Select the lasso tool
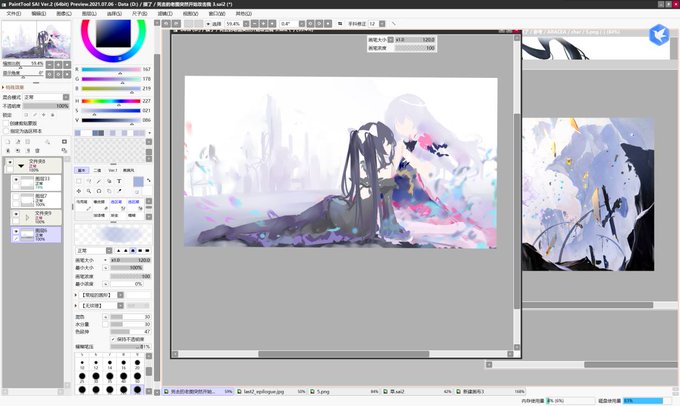This screenshot has height=406, width=680. pos(89,181)
